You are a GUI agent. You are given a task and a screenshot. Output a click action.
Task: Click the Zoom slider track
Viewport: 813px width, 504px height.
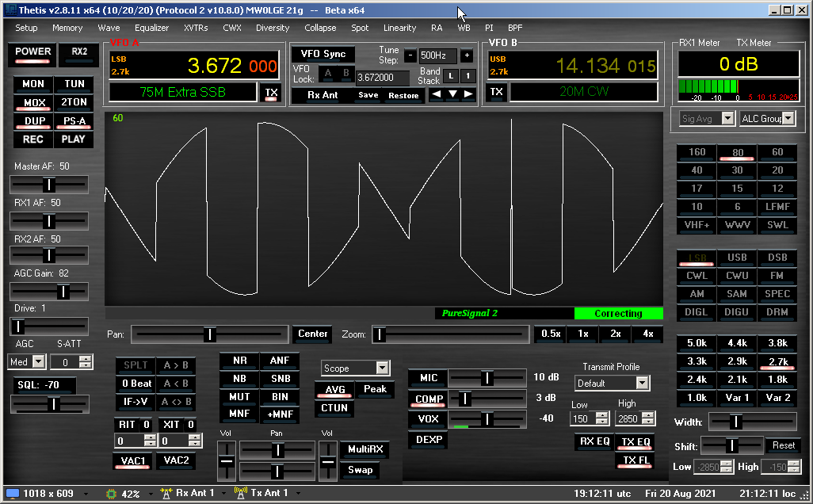(x=450, y=334)
